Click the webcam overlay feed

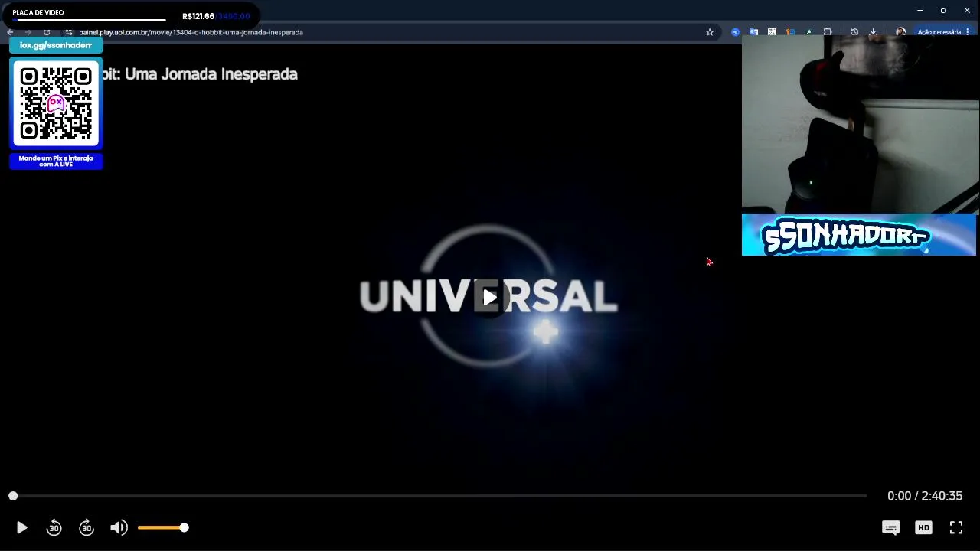point(861,123)
